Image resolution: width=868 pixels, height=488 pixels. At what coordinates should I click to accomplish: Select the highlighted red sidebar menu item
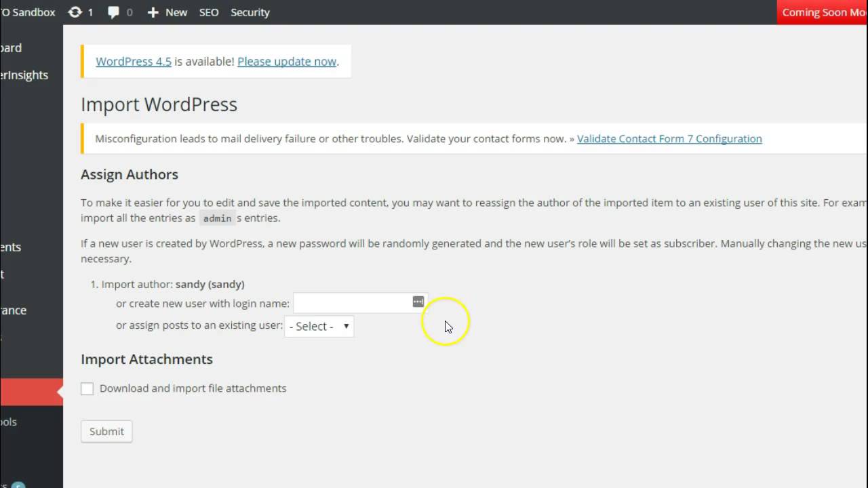point(31,392)
